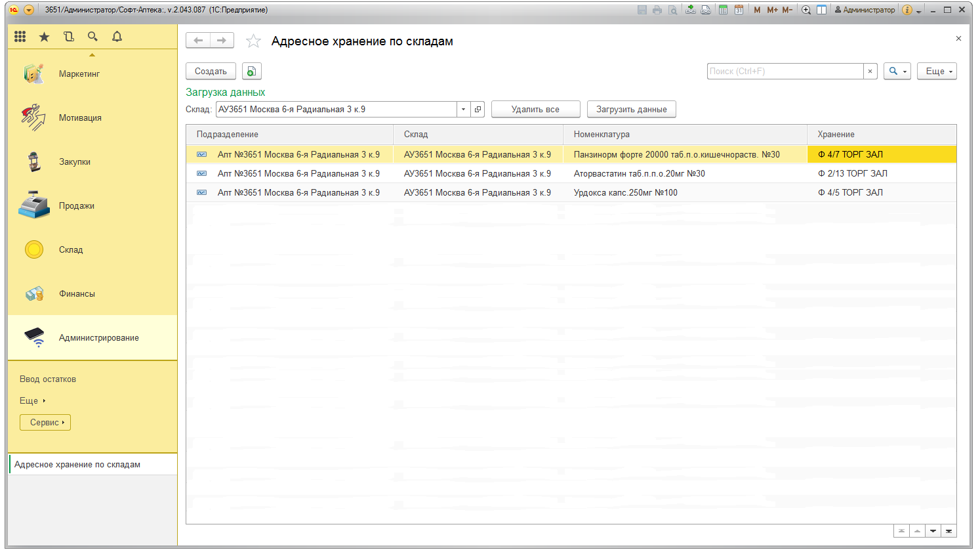The width and height of the screenshot is (980, 554).
Task: Open the history scroll icon
Action: tap(69, 37)
